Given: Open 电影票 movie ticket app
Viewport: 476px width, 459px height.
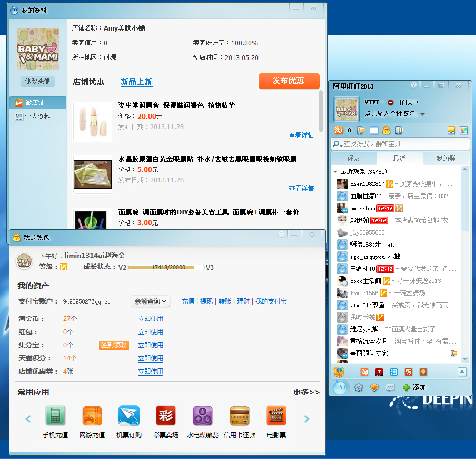Looking at the screenshot, I should coord(276,422).
